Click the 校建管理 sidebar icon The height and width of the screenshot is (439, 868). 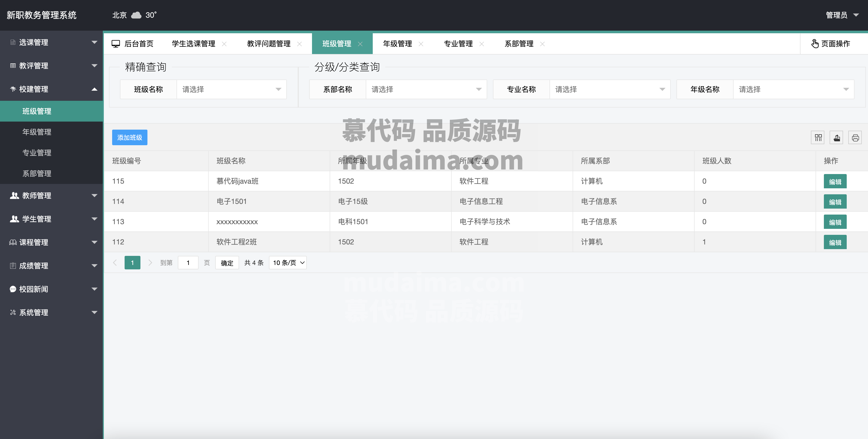click(13, 89)
